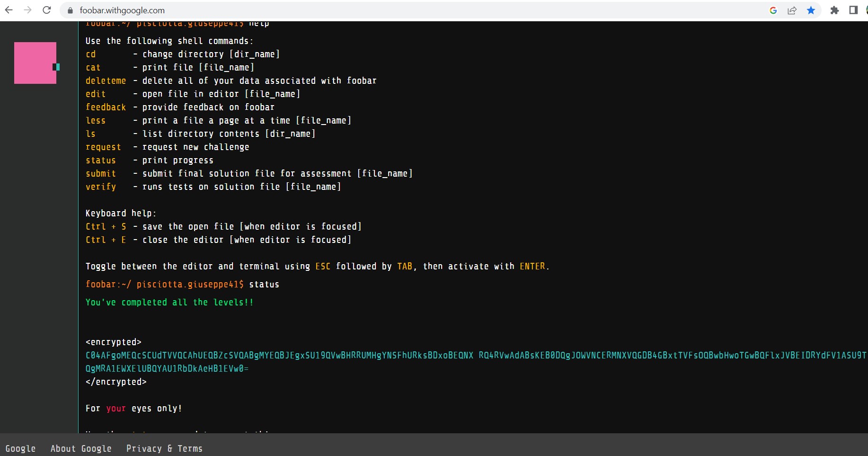This screenshot has height=456, width=868.
Task: Reload the foobar page
Action: (x=46, y=10)
